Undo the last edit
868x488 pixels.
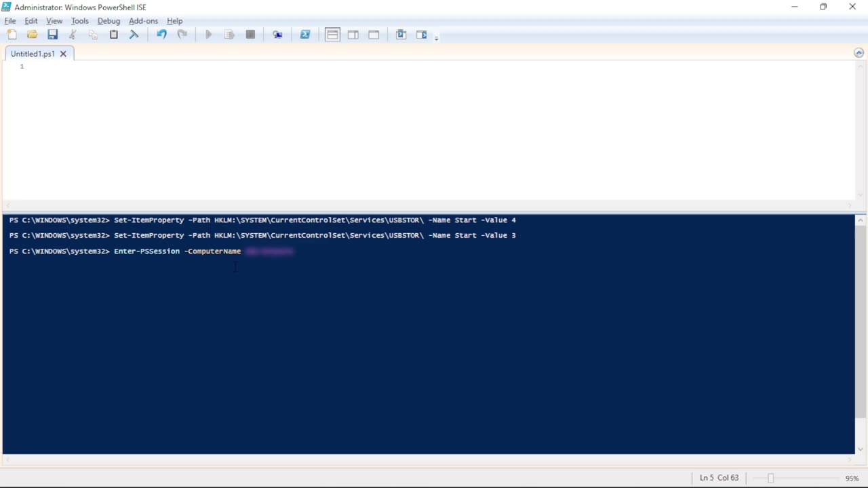point(161,35)
